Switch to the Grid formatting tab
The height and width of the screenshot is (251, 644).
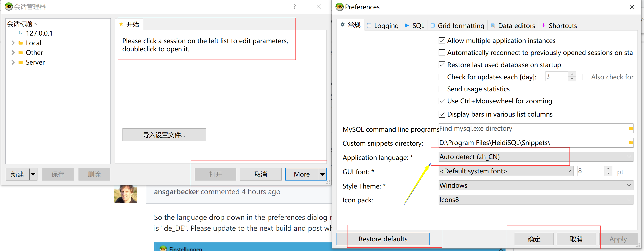(x=457, y=25)
